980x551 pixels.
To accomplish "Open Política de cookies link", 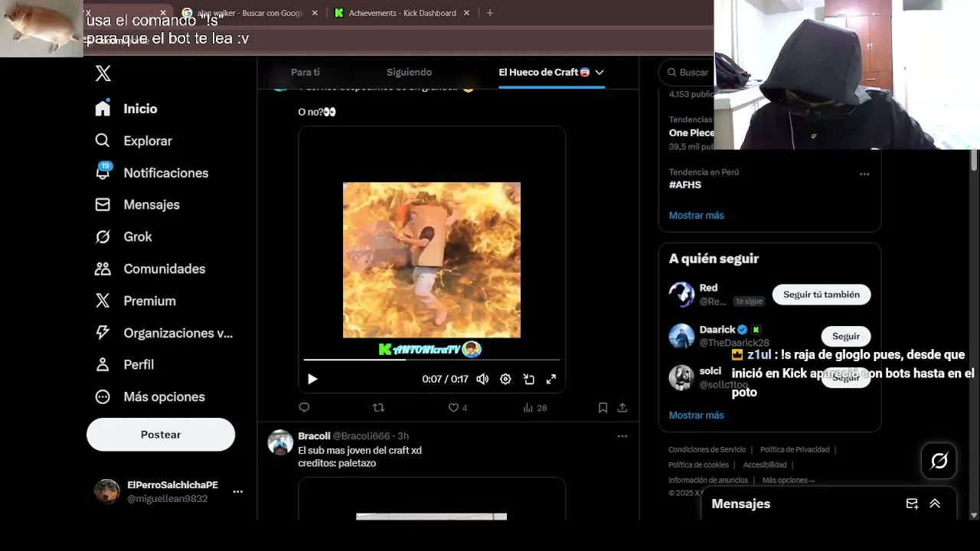I will coord(698,465).
